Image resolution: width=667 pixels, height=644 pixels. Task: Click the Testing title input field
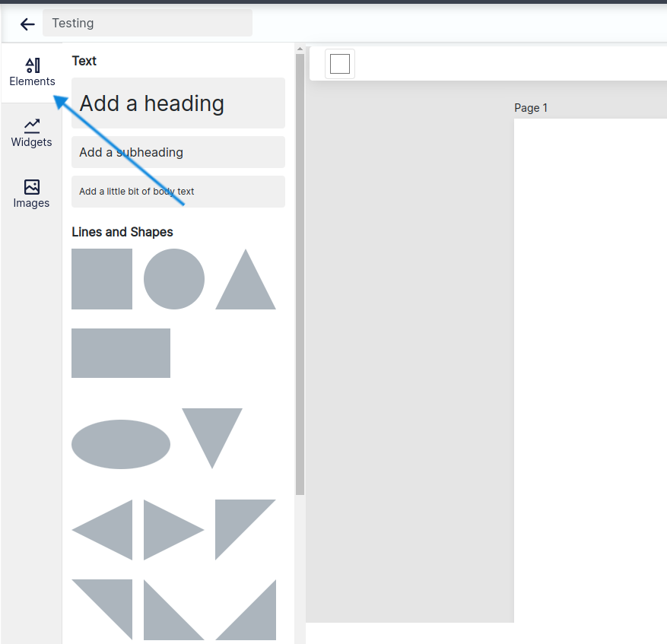(x=147, y=23)
